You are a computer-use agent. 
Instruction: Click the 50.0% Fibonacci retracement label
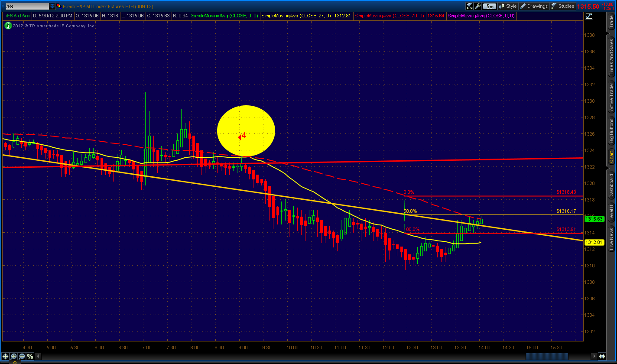(x=410, y=211)
